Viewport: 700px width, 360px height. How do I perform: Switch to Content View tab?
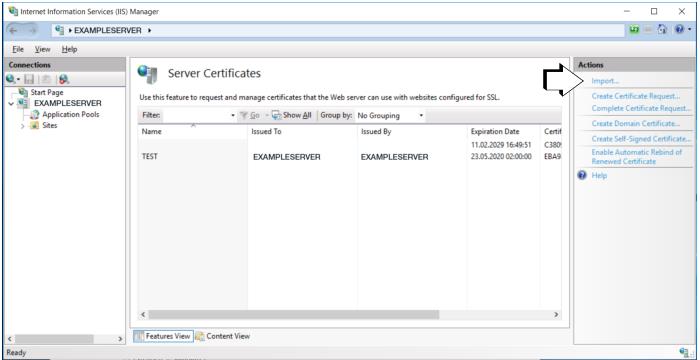pos(222,336)
